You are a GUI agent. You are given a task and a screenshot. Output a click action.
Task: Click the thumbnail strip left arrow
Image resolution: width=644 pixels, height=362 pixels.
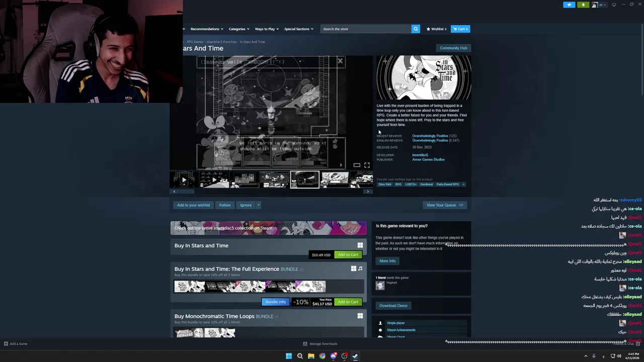[x=174, y=192]
